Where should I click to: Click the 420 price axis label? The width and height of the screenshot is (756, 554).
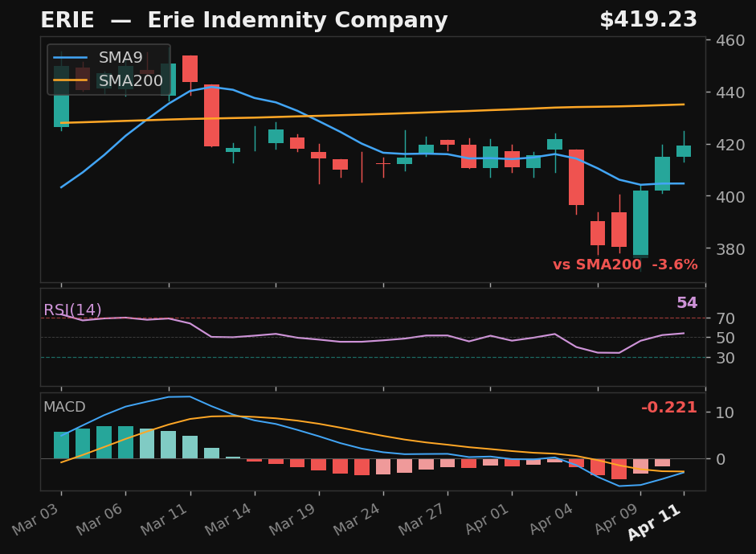(730, 145)
